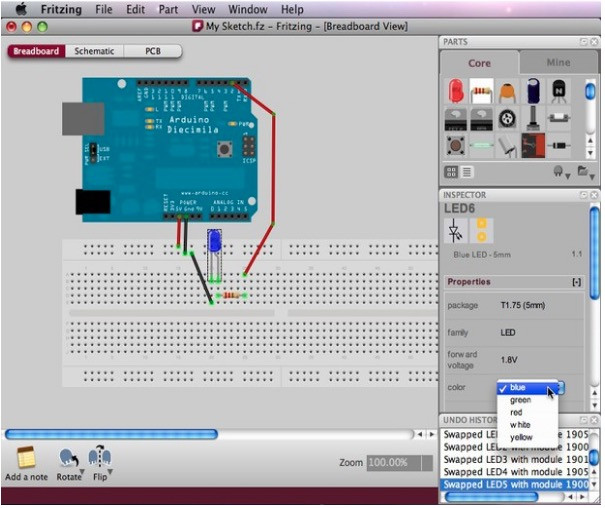
Task: Click the canvas horizontal scrollbar thumb
Action: pos(111,434)
